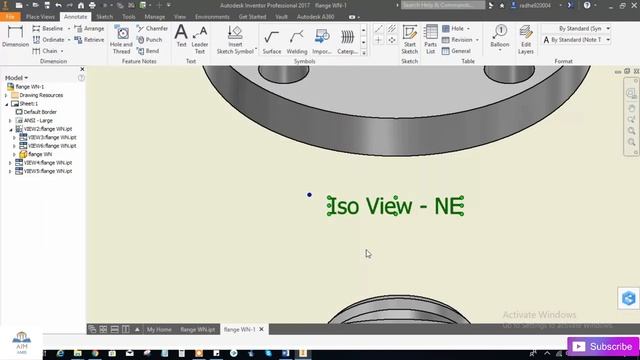Open the File menu

coord(10,17)
